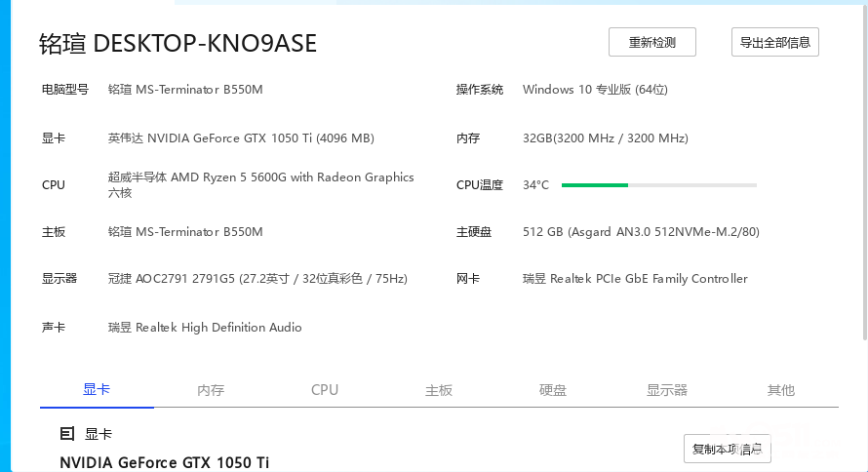Click the Asgard AN3.0 main disk text
Viewport: 868px width, 472px height.
(641, 232)
